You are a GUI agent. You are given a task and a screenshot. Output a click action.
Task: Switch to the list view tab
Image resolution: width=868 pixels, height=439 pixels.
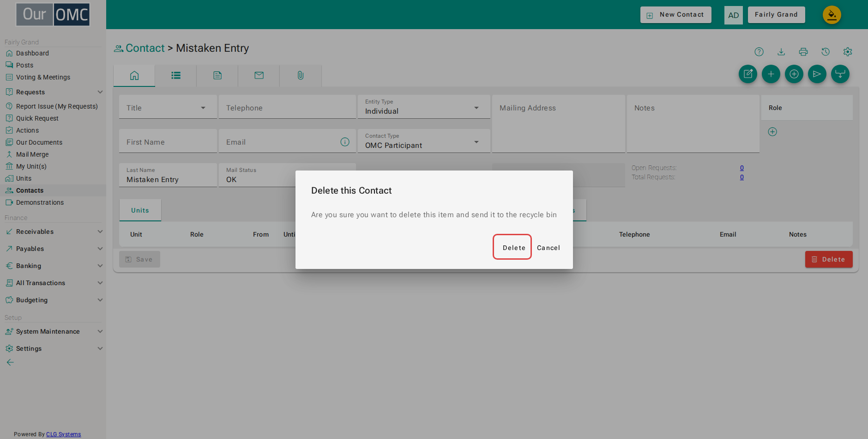click(176, 75)
